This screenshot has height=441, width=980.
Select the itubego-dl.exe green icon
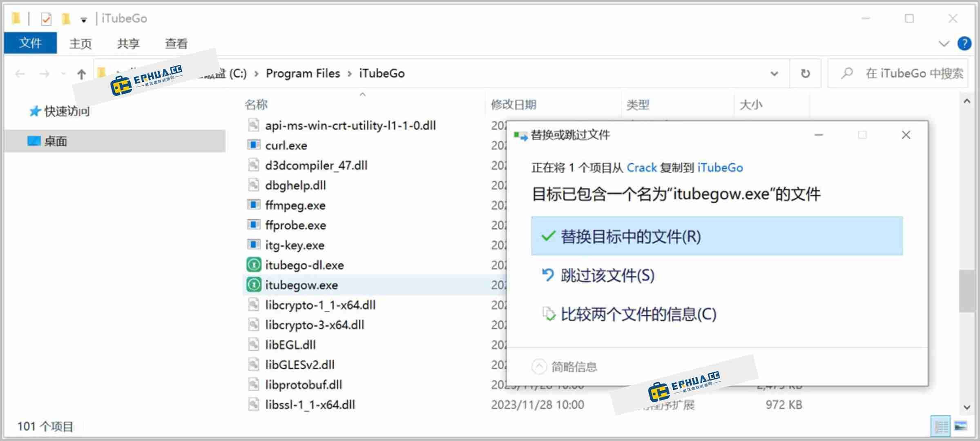click(254, 265)
